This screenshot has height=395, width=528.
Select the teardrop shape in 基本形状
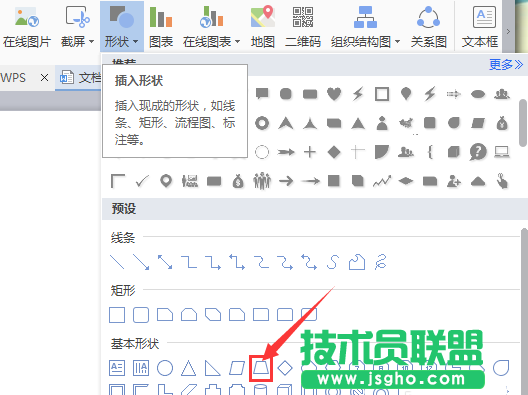[501, 368]
